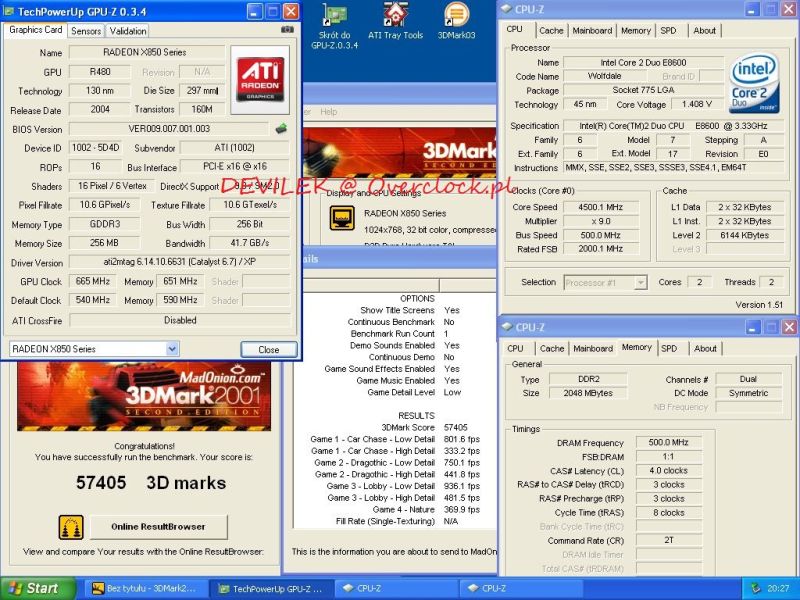The image size is (800, 600).
Task: Click the Core Speed value 4500.1 MHz
Action: (x=601, y=207)
